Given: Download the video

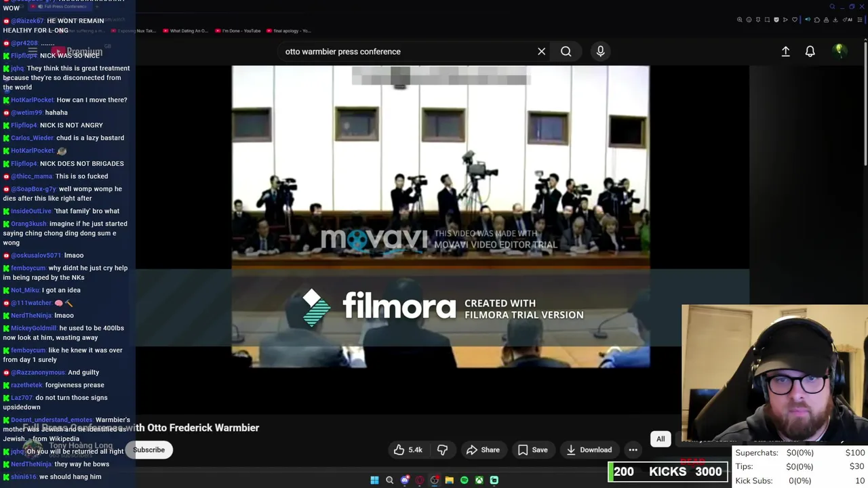Looking at the screenshot, I should 589,450.
